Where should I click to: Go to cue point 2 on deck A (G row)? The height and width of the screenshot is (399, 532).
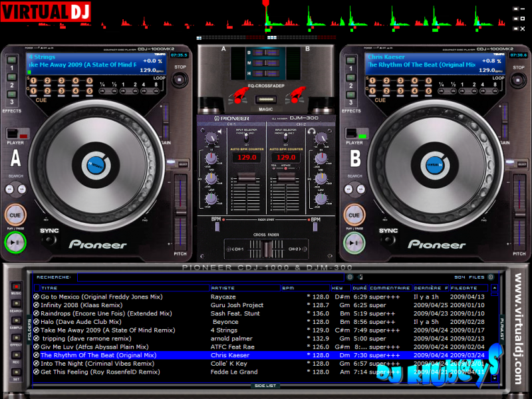click(47, 90)
